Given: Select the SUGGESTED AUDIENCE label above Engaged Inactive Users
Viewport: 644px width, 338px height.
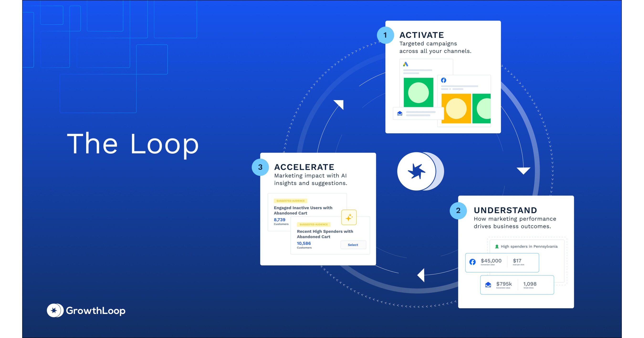Looking at the screenshot, I should point(291,201).
